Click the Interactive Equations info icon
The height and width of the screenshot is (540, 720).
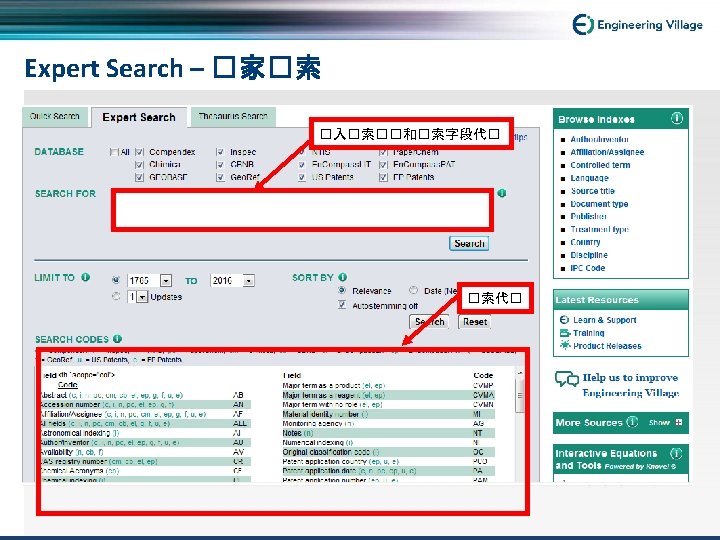tap(676, 453)
